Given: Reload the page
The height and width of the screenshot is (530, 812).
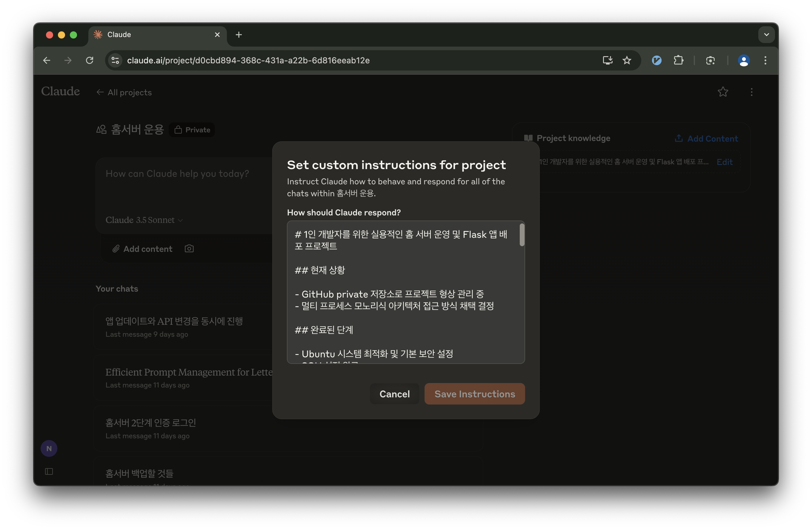Looking at the screenshot, I should point(90,60).
